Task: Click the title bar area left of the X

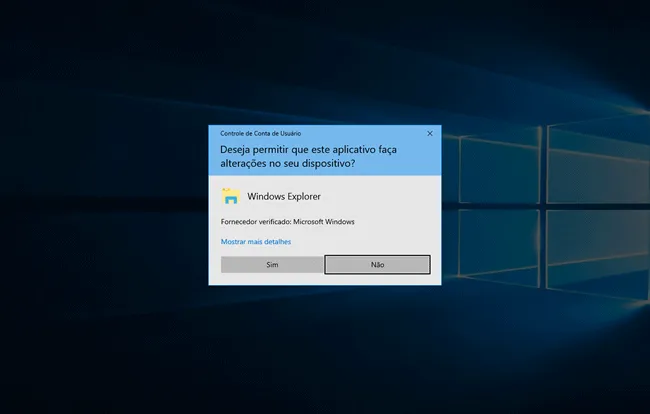Action: tap(370, 133)
